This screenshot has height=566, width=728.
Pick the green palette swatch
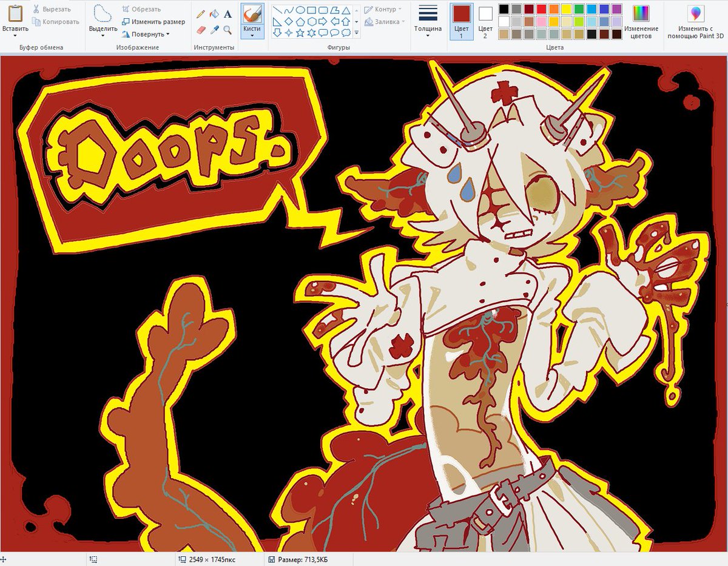coord(579,9)
